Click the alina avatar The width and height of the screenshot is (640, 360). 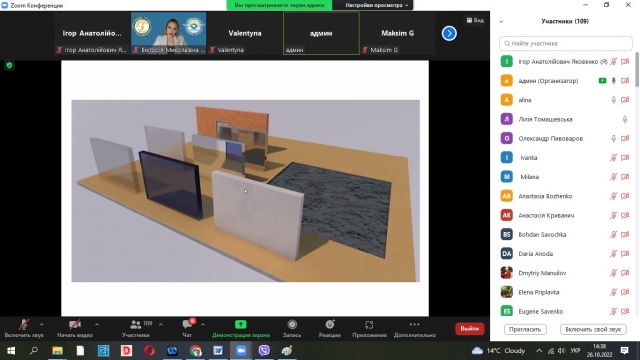[x=507, y=100]
